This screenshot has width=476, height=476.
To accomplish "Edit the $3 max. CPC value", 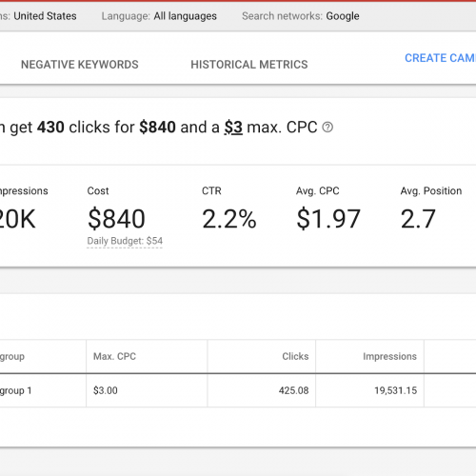I will tap(233, 128).
